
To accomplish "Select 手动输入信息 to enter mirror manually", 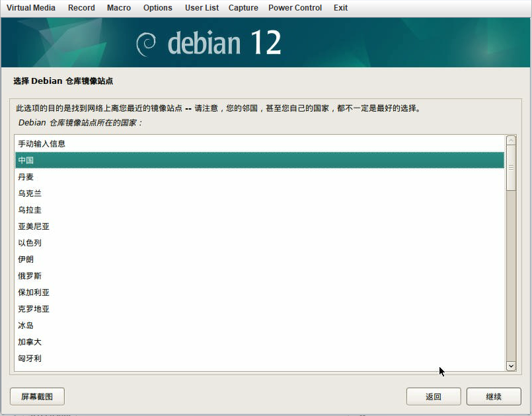I will pyautogui.click(x=42, y=143).
